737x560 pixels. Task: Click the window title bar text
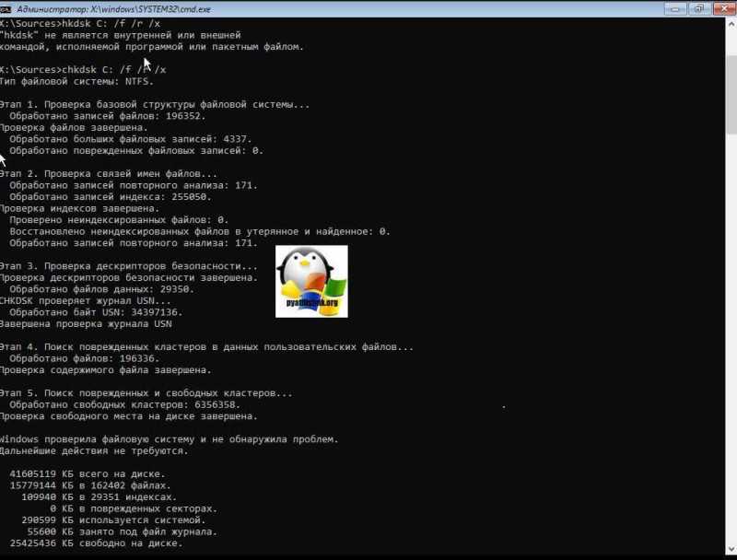pos(113,9)
